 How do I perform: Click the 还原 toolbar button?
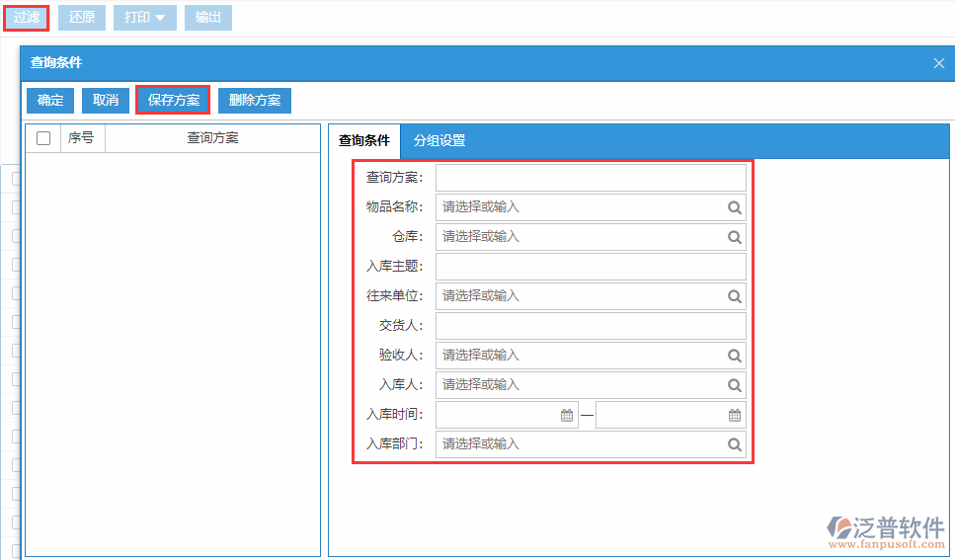(x=82, y=18)
